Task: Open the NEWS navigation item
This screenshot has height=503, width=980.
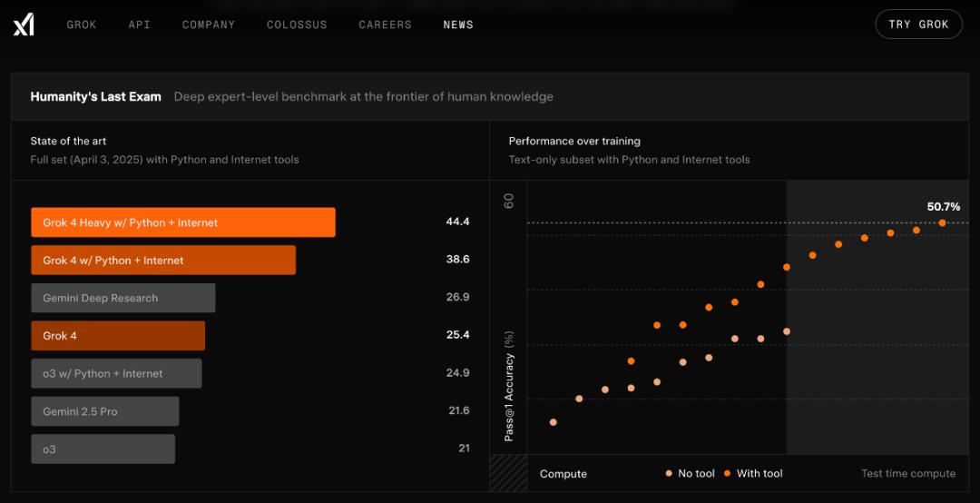Action: pyautogui.click(x=459, y=25)
